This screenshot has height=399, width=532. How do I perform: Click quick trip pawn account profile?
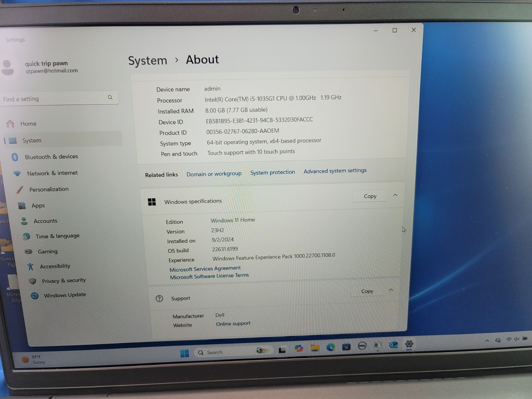(x=40, y=67)
